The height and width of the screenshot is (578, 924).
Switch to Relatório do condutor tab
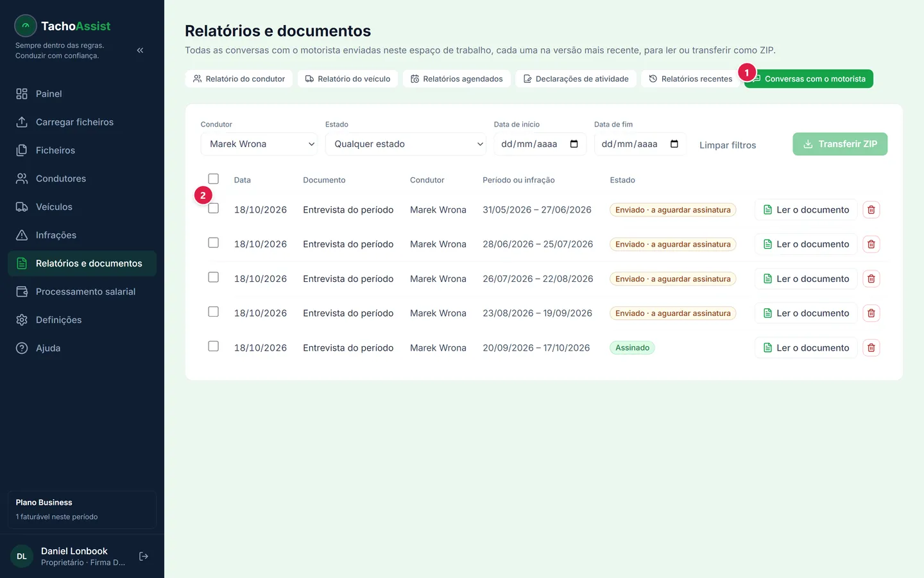[239, 79]
